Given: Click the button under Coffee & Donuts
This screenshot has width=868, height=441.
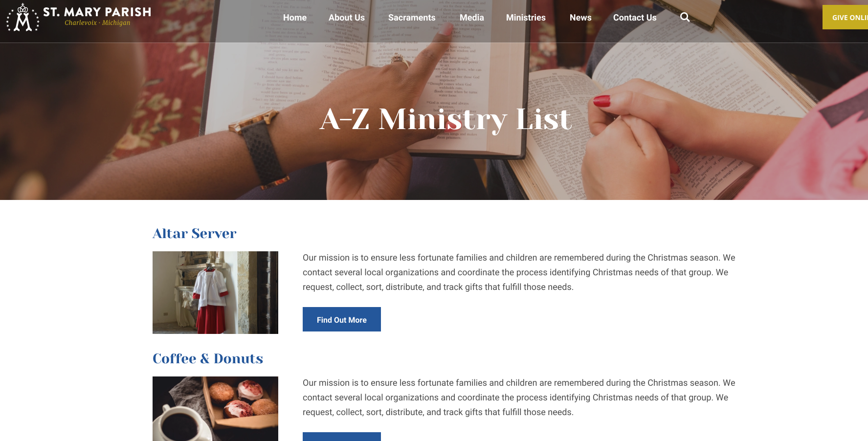Looking at the screenshot, I should pyautogui.click(x=342, y=437).
